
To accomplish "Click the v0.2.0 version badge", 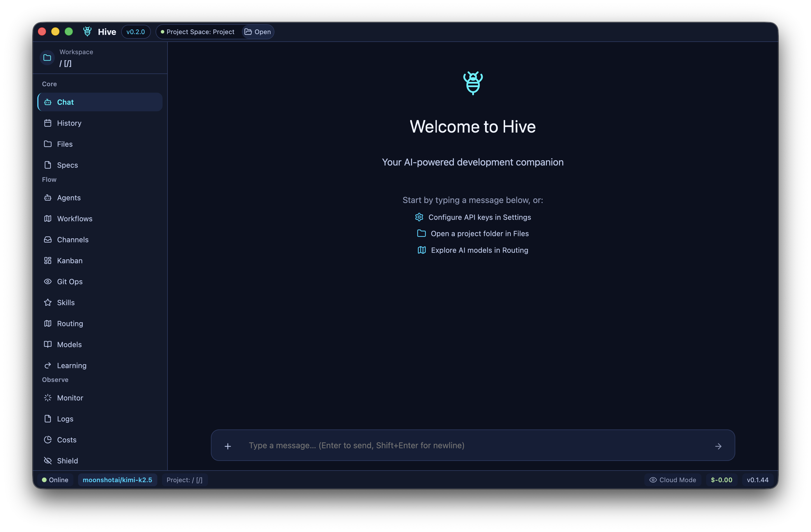I will click(x=136, y=31).
